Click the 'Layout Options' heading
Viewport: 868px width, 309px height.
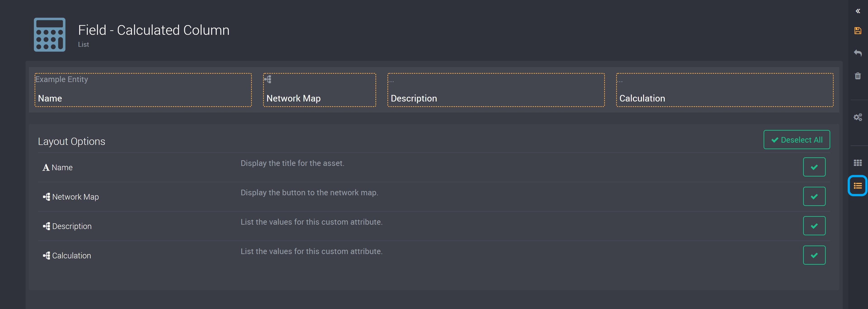point(71,142)
